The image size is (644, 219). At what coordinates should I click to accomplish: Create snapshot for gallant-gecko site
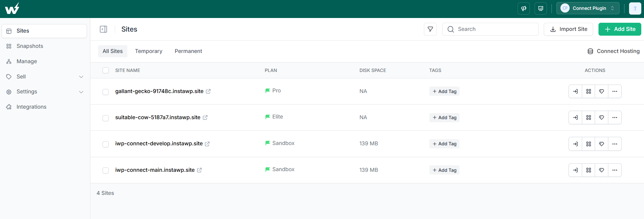589,91
